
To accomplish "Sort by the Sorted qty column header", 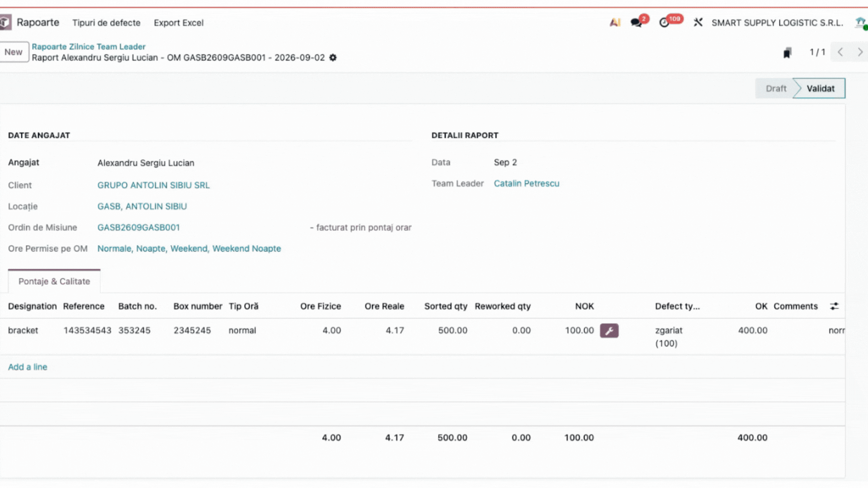I will click(445, 306).
